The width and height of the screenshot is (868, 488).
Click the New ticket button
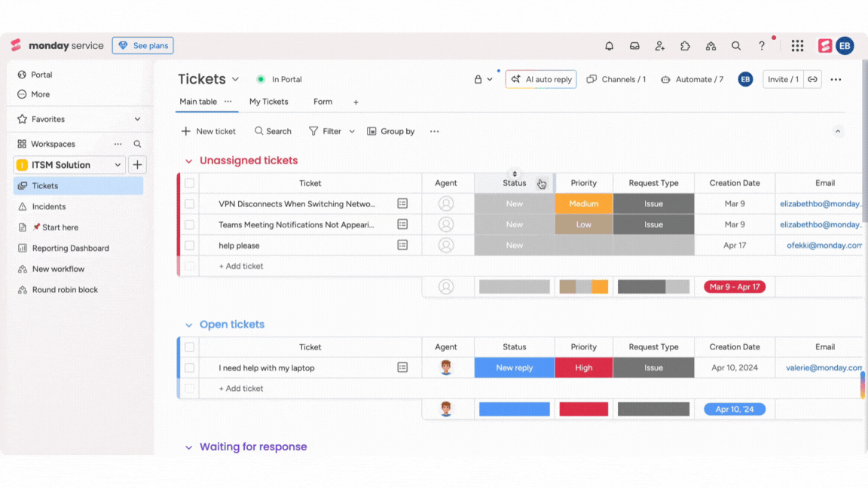point(208,131)
